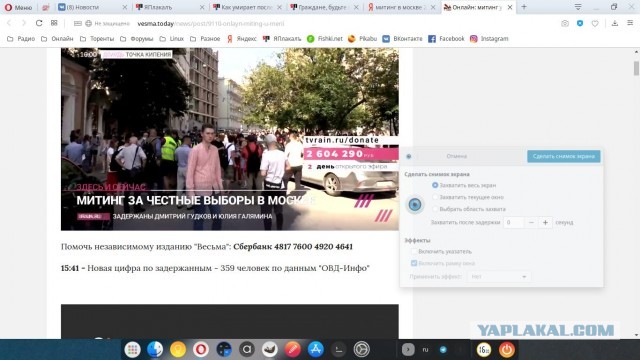Click the blue shield ad-blocker icon
This screenshot has height=360, width=640.
click(x=580, y=24)
